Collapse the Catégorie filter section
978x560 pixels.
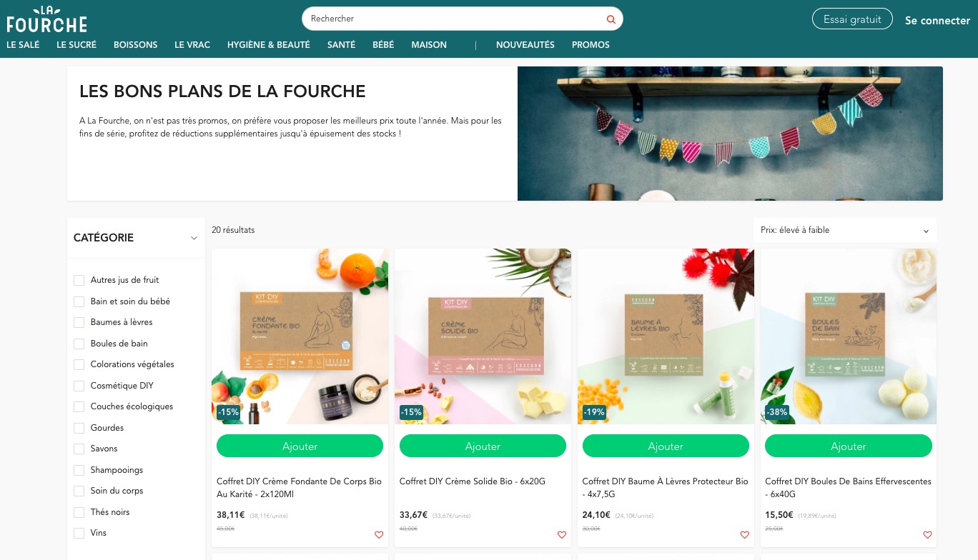coord(194,238)
